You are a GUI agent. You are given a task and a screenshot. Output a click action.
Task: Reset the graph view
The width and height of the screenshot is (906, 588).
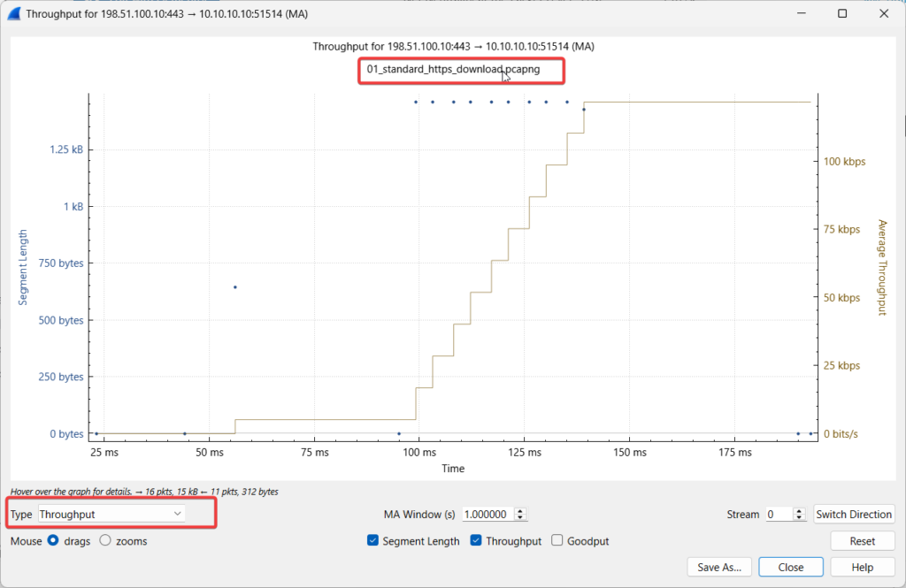[862, 541]
